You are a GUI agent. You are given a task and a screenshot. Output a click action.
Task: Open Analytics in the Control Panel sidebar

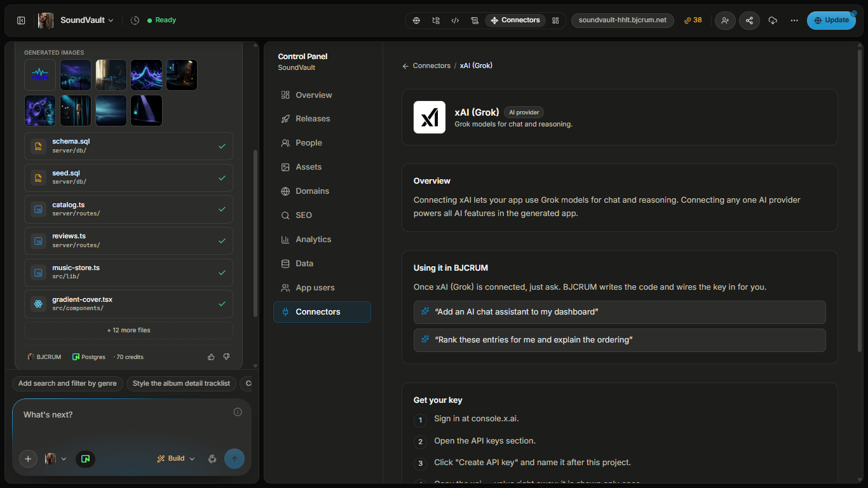pyautogui.click(x=322, y=240)
